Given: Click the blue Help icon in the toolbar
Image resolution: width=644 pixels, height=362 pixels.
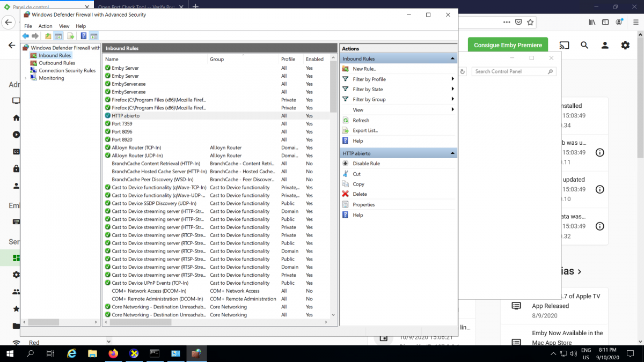Looking at the screenshot, I should (x=83, y=36).
